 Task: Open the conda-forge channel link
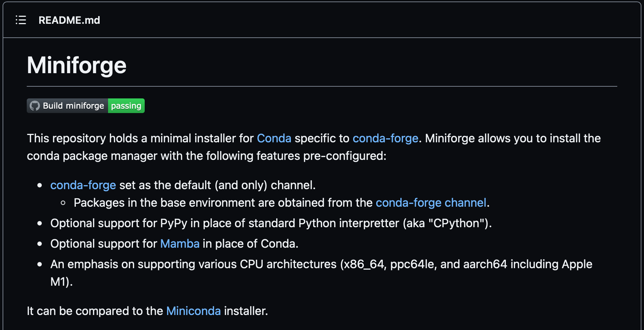click(431, 203)
